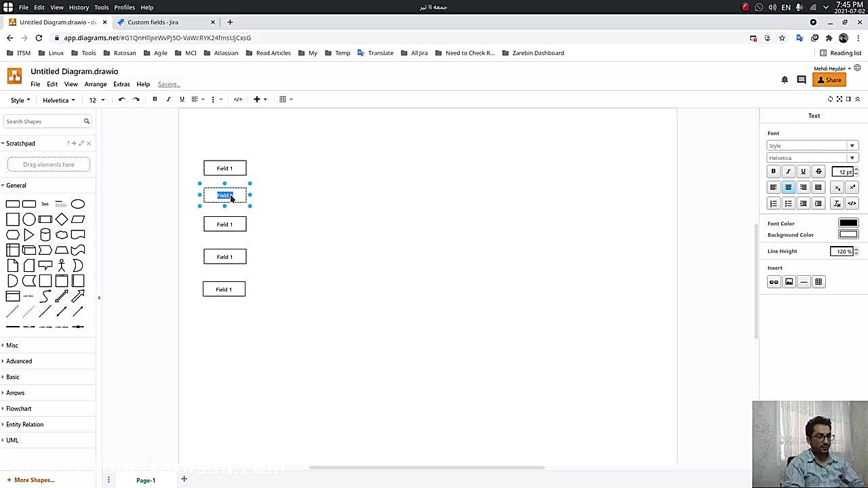Viewport: 868px width, 488px height.
Task: Select the actor stick figure shape
Action: 62,265
